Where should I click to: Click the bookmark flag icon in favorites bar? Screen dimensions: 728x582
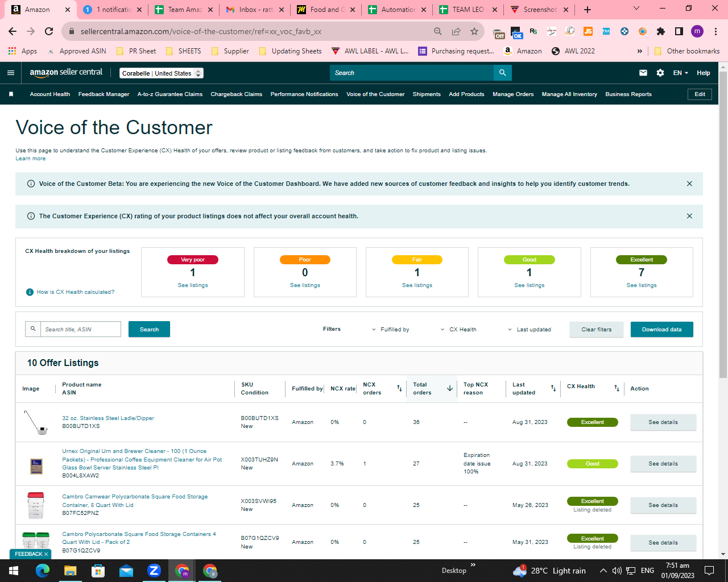(11, 94)
